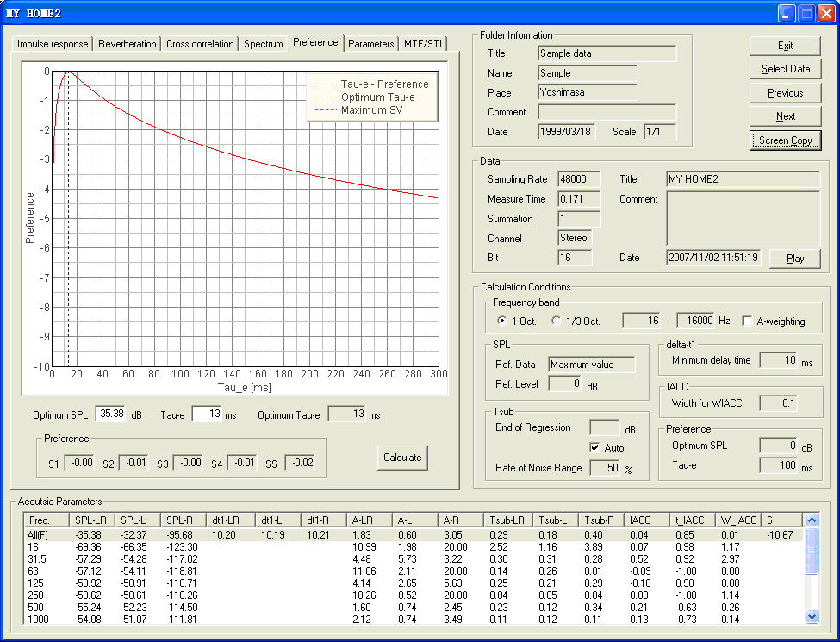This screenshot has width=840, height=642.
Task: Click the Scale field showing 1/1
Action: [660, 132]
